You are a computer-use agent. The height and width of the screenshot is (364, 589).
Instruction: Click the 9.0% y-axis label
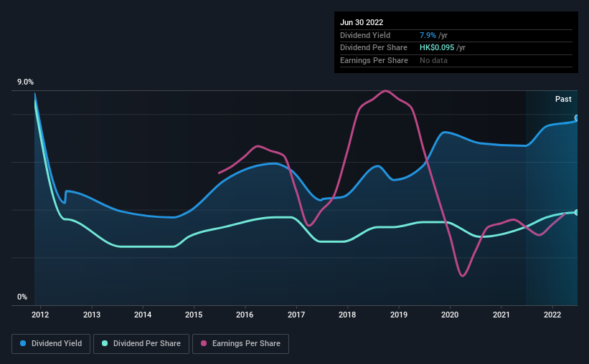pos(25,82)
